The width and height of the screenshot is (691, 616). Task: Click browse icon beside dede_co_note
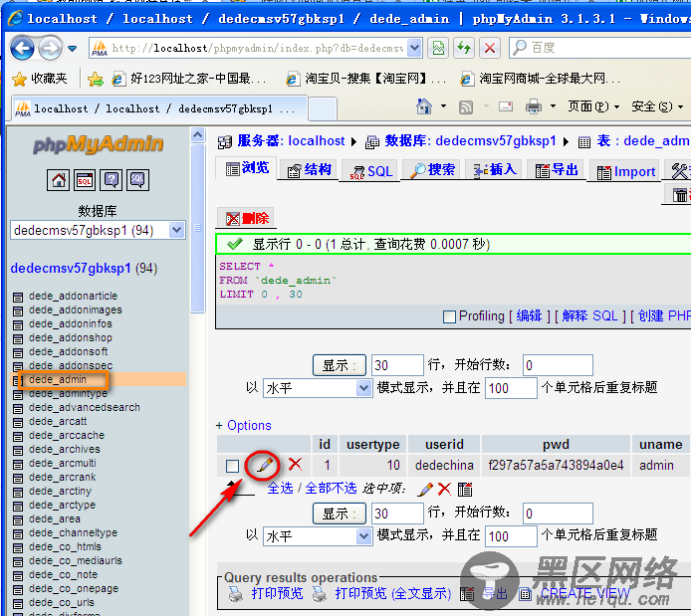[18, 576]
